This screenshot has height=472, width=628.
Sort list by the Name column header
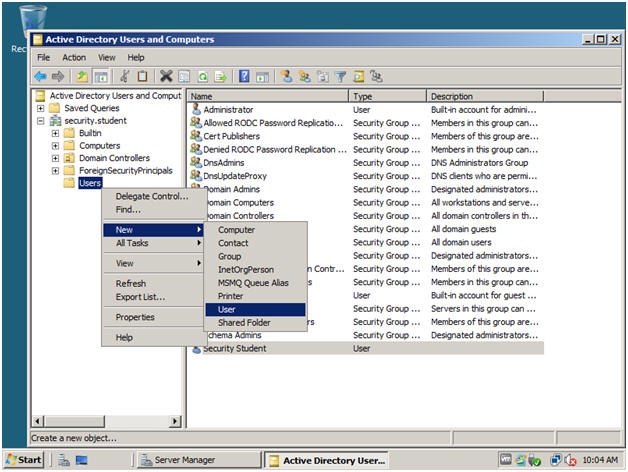tap(268, 96)
